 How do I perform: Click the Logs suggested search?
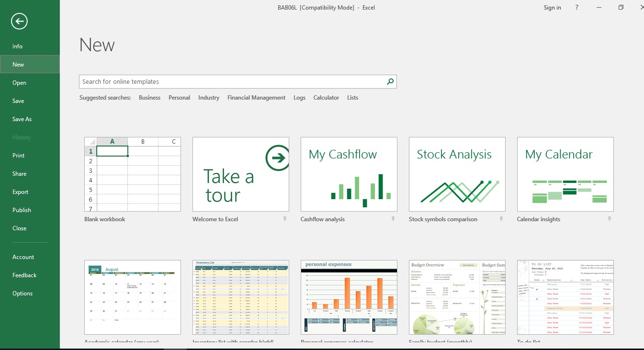tap(299, 98)
